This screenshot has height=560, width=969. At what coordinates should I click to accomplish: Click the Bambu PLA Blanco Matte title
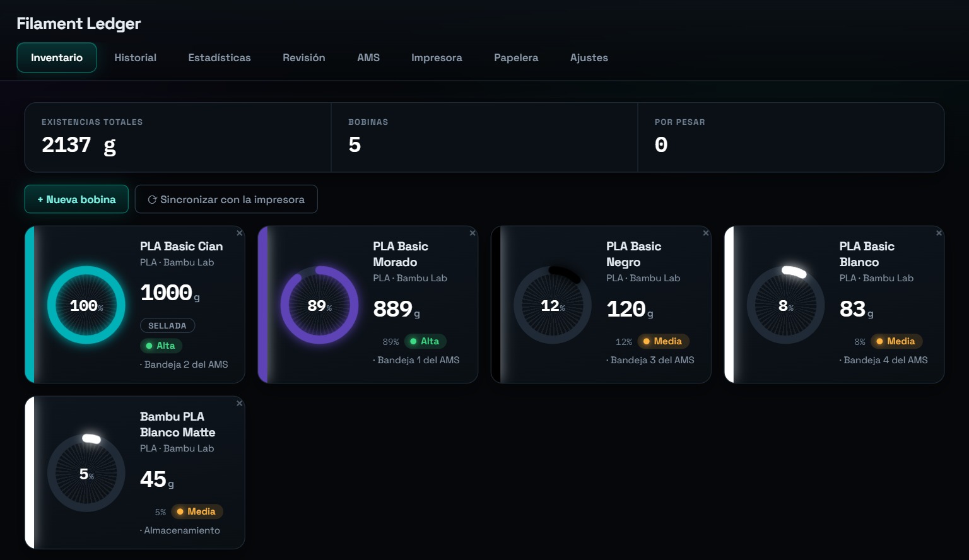tap(178, 424)
